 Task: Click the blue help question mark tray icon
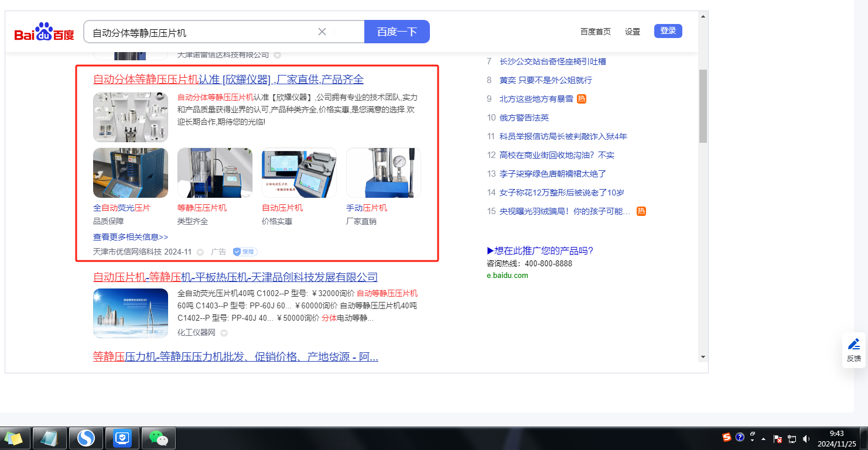[x=740, y=437]
